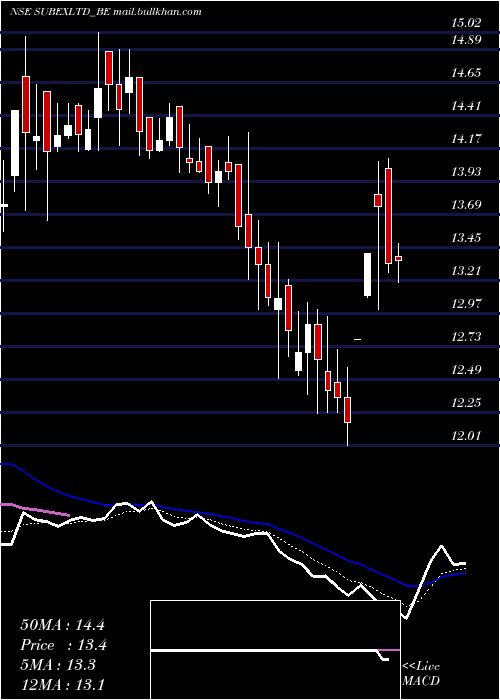Click the chart title NSE SUBEXLTD_BE mail.bullkhan.com

point(105,12)
